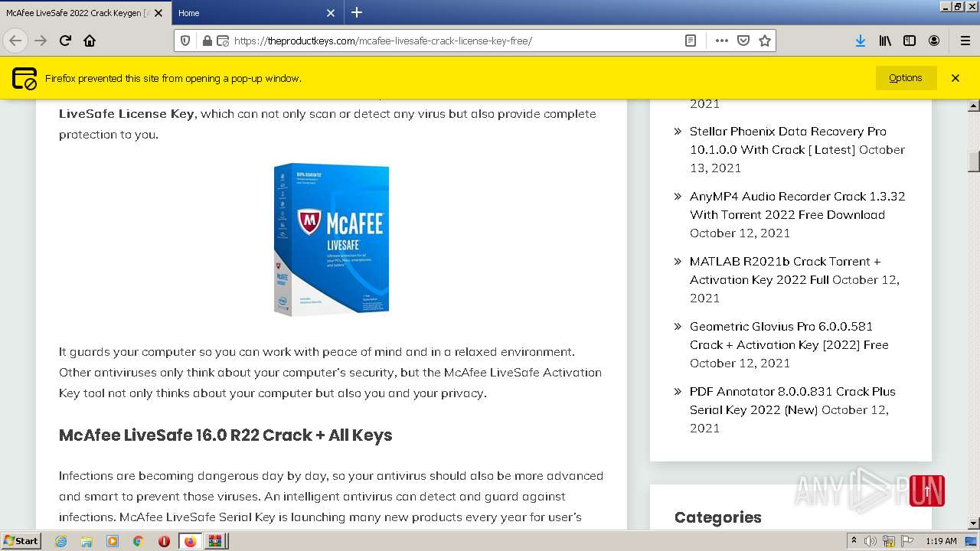Launch Internet Explorer from taskbar

(x=61, y=541)
